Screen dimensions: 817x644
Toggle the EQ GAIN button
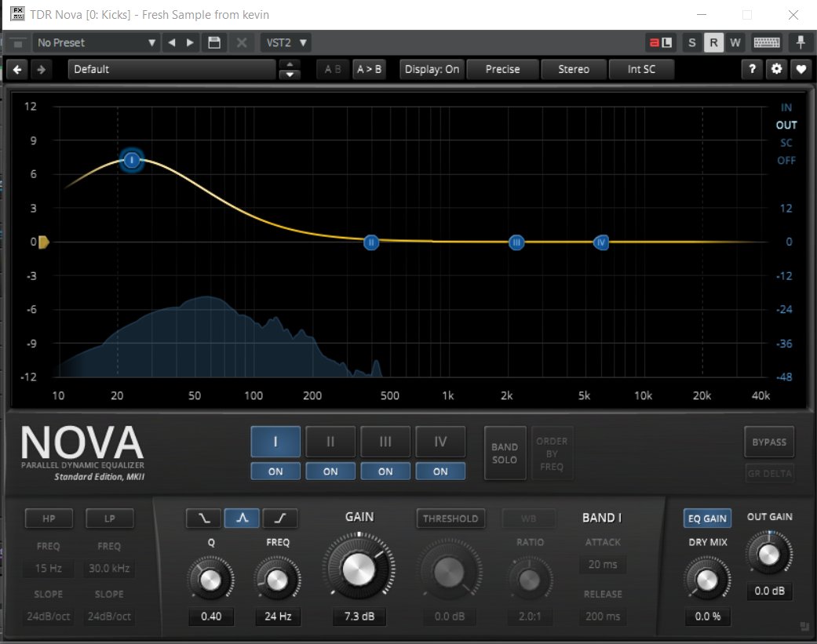pos(707,518)
